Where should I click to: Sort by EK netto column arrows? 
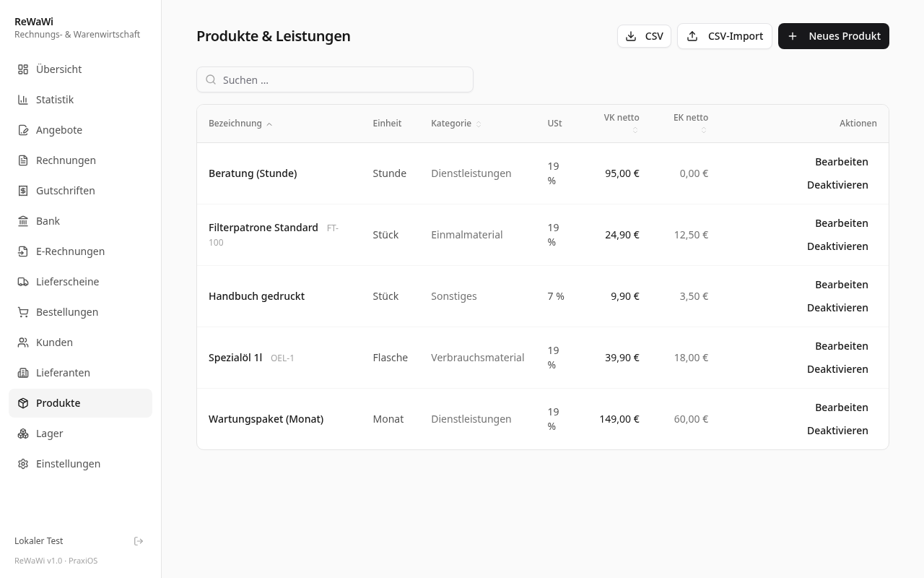(704, 130)
